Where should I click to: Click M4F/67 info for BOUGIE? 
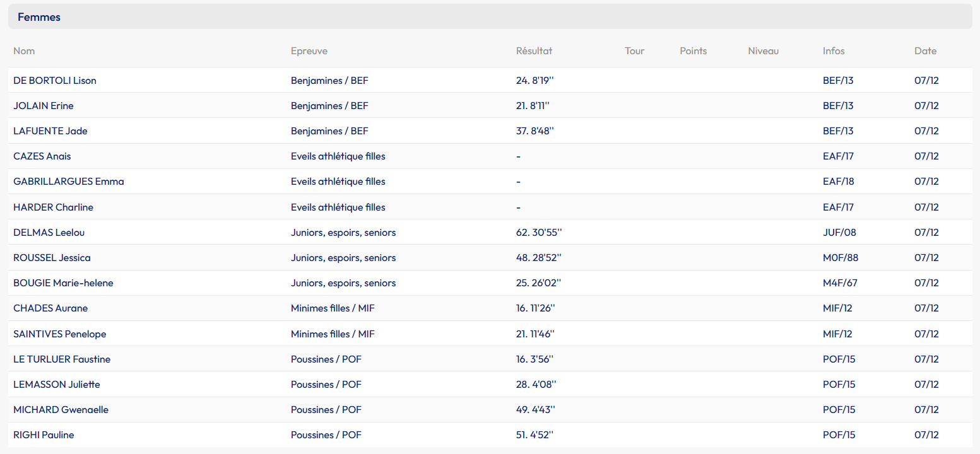[x=840, y=283]
